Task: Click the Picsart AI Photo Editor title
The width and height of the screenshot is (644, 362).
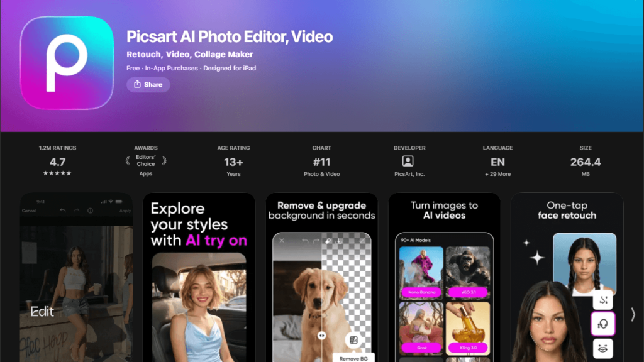Action: coord(230,36)
